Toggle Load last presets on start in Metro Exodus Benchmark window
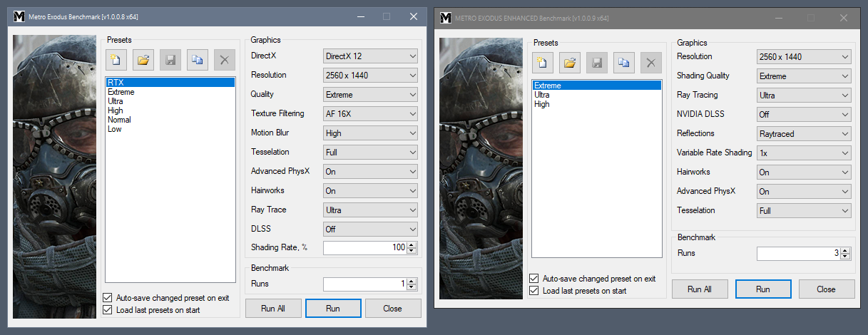The width and height of the screenshot is (868, 335). [108, 309]
